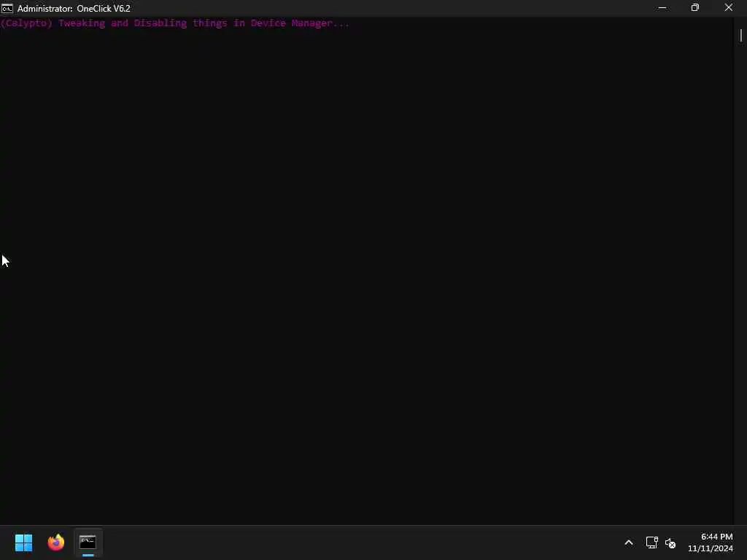Open the network status tray icon

[x=651, y=542]
